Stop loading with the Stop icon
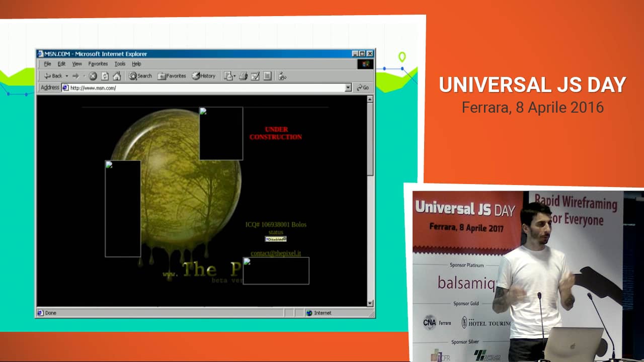This screenshot has width=644, height=362. 93,76
